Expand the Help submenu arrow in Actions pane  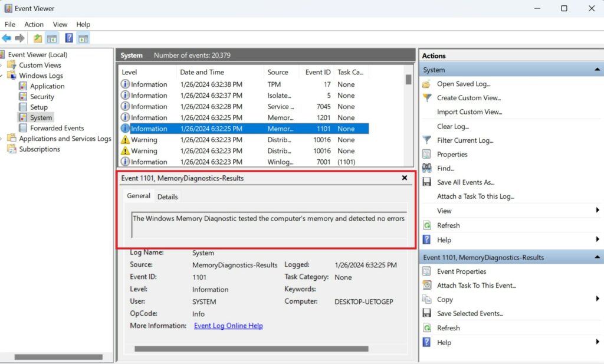click(597, 240)
